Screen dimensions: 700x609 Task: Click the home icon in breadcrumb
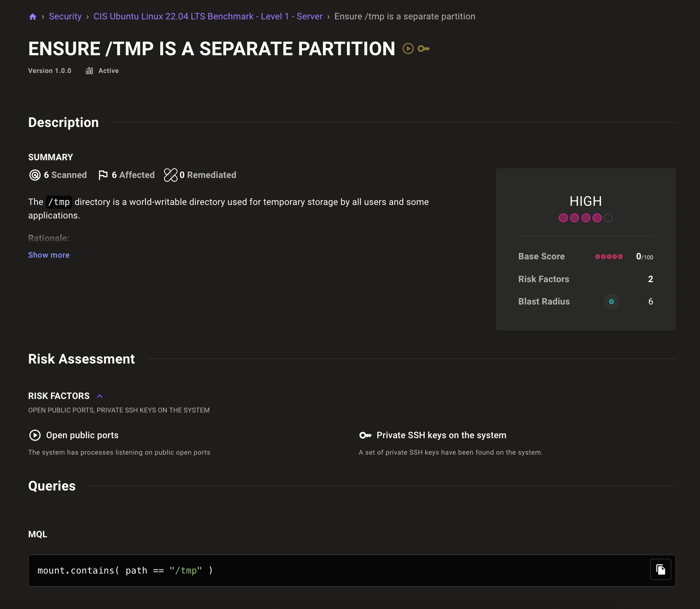coord(32,17)
